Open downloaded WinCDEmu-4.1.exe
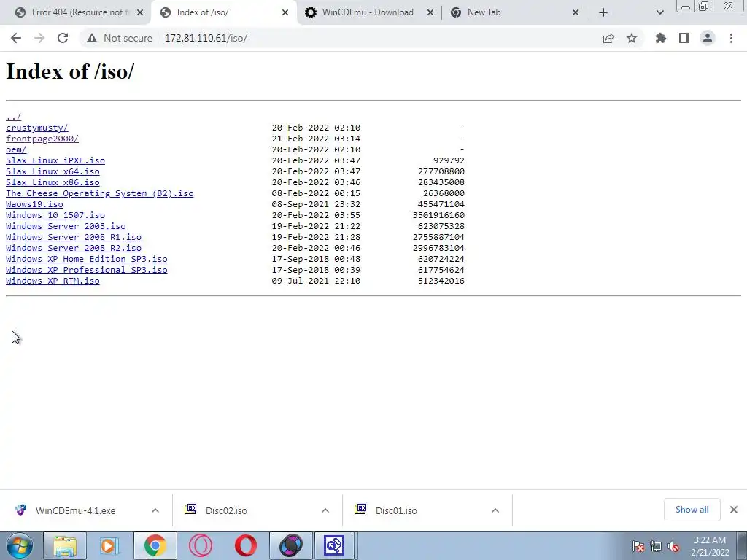The height and width of the screenshot is (560, 747). click(x=75, y=510)
